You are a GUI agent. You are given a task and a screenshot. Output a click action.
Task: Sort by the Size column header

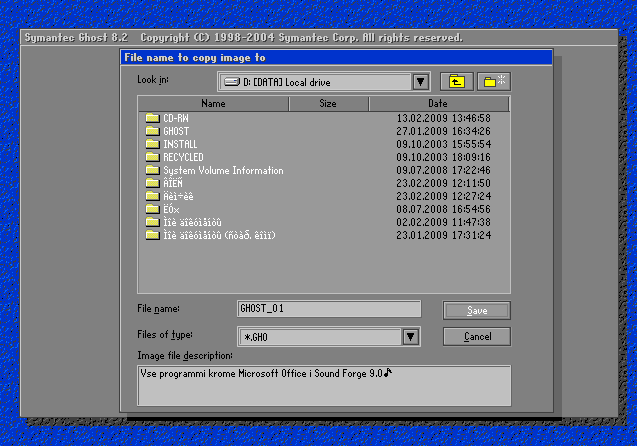(328, 103)
